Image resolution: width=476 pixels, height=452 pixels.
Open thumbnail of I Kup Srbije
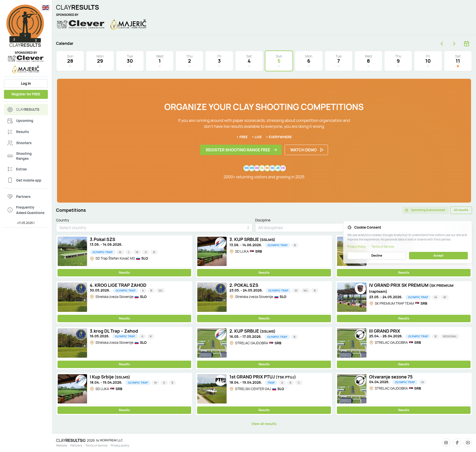(x=72, y=389)
